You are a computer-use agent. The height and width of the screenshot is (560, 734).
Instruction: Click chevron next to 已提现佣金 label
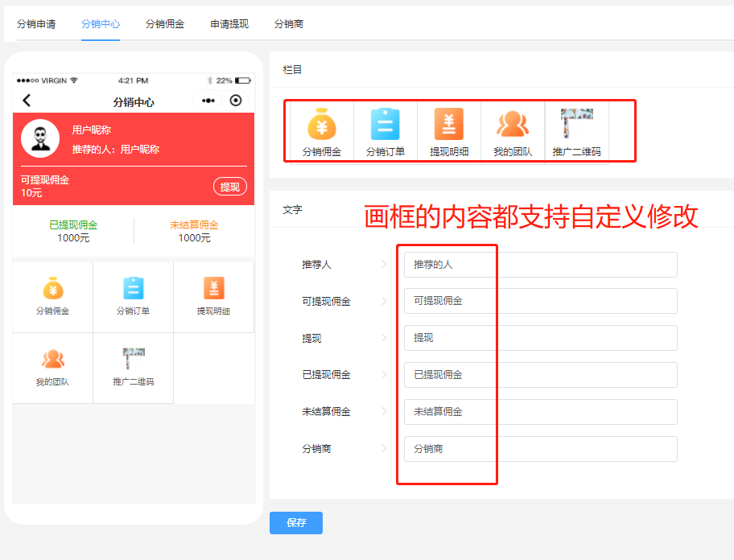point(385,375)
